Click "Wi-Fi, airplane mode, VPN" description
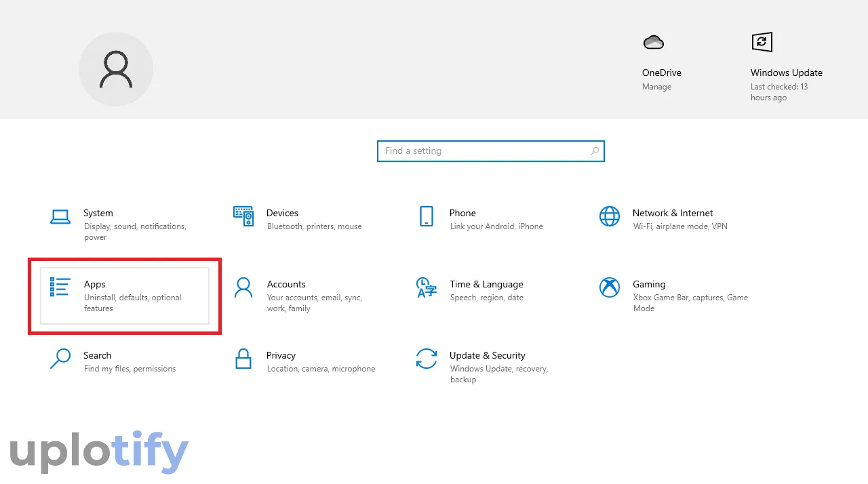The height and width of the screenshot is (484, 868). (680, 226)
